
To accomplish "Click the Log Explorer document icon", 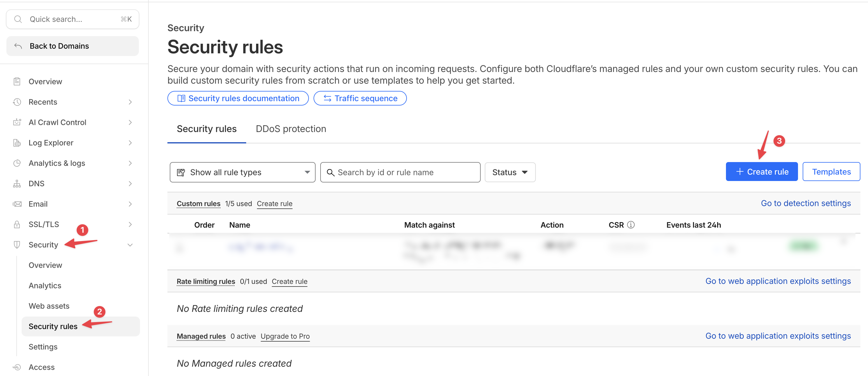I will (17, 143).
